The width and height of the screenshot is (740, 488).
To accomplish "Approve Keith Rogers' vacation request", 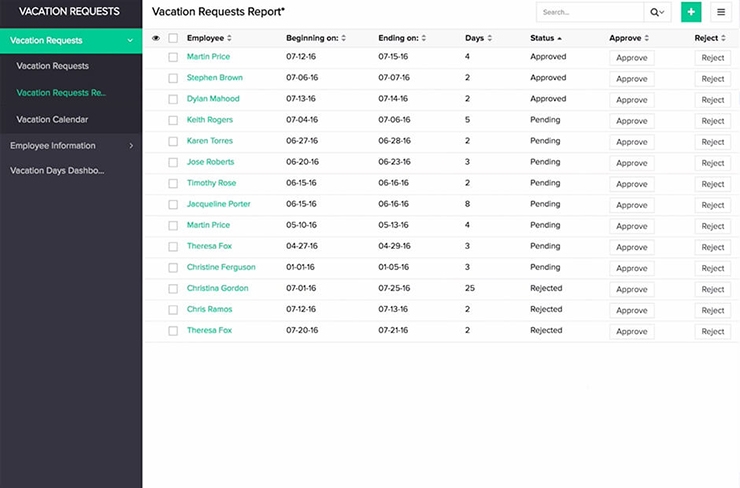I will tap(631, 121).
